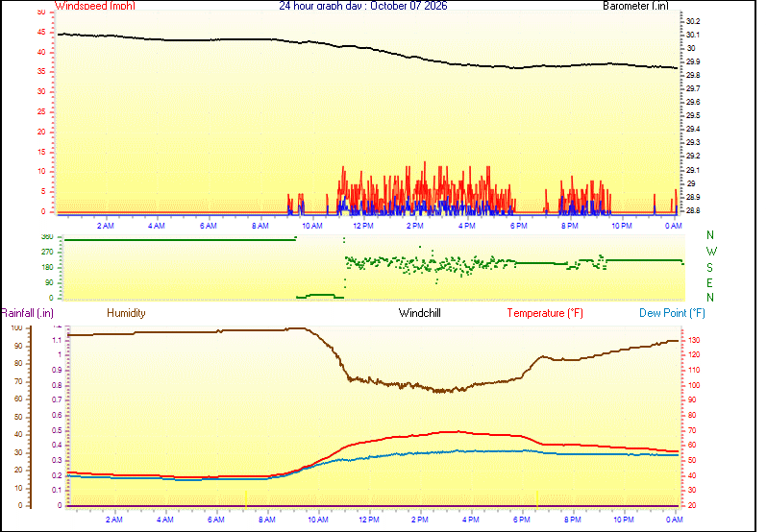This screenshot has height=532, width=767.
Task: Click the 1.1 rainfall axis value
Action: click(x=58, y=341)
